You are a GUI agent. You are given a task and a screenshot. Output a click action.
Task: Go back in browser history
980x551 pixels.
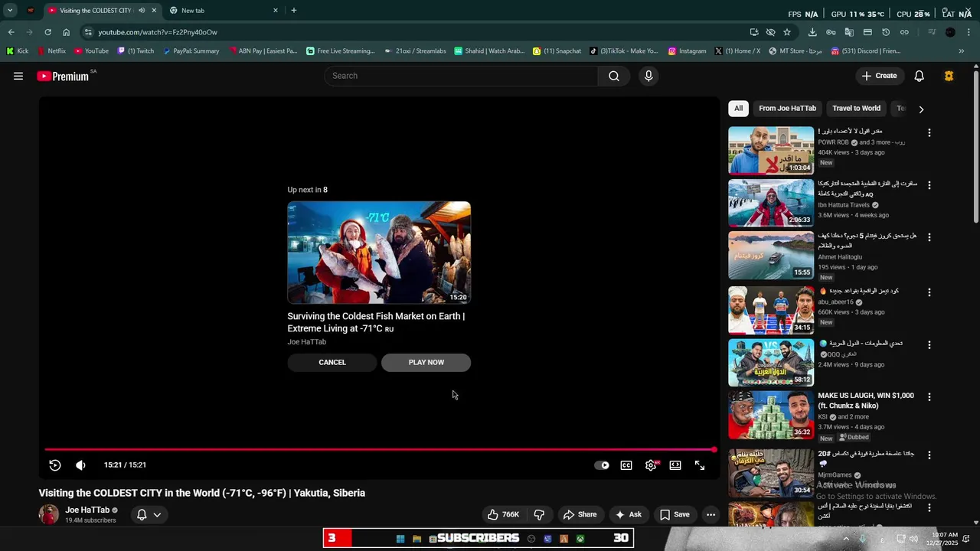point(11,32)
